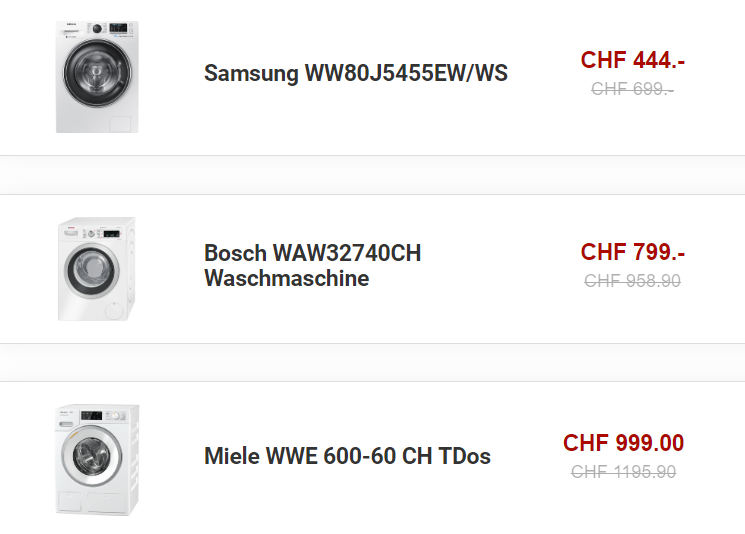Image resolution: width=745 pixels, height=534 pixels.
Task: Open the Bosch WAW32740CH product title link
Action: (312, 266)
